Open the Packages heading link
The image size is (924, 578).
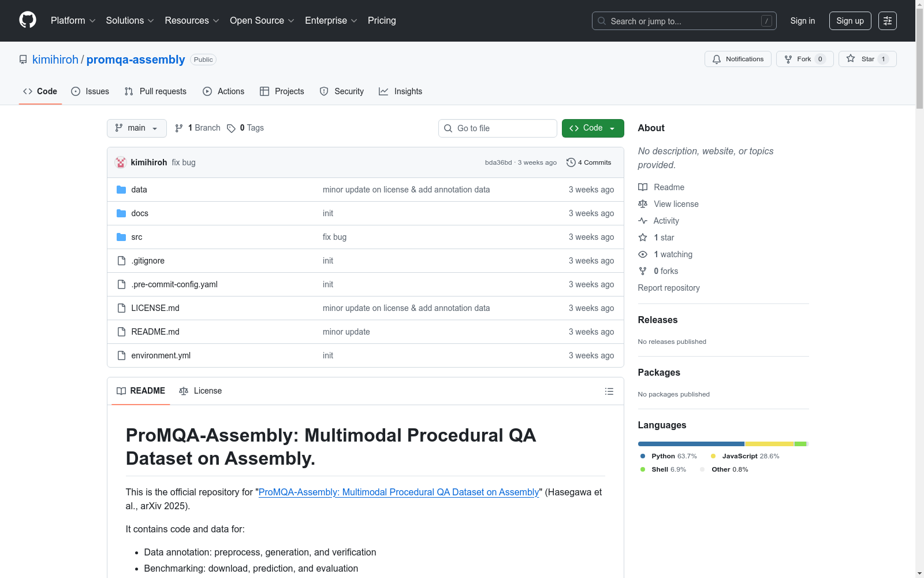[x=659, y=373]
